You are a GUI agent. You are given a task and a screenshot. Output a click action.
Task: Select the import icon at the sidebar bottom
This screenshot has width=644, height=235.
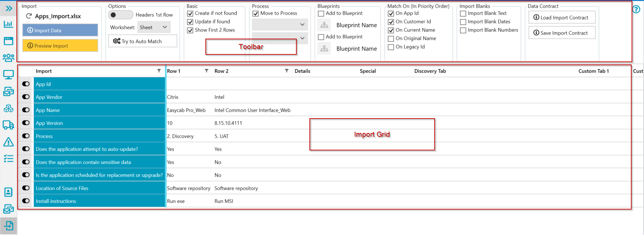pyautogui.click(x=8, y=226)
